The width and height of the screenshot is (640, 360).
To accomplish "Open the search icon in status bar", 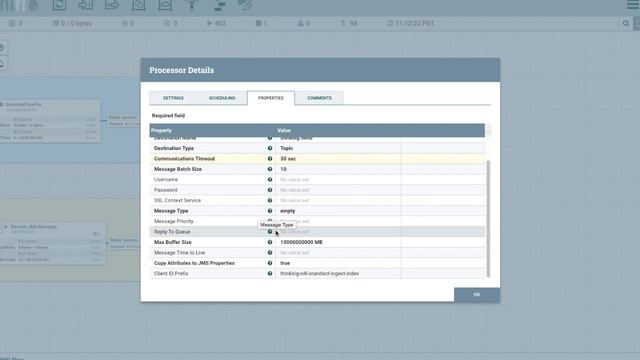I will [626, 24].
